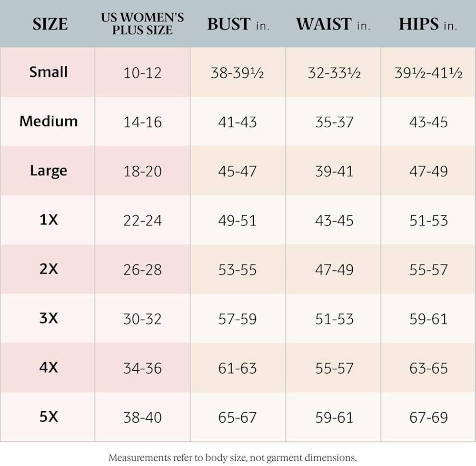The height and width of the screenshot is (466, 476).
Task: Click the 39½-41½ hips measurement cell
Action: coord(428,73)
